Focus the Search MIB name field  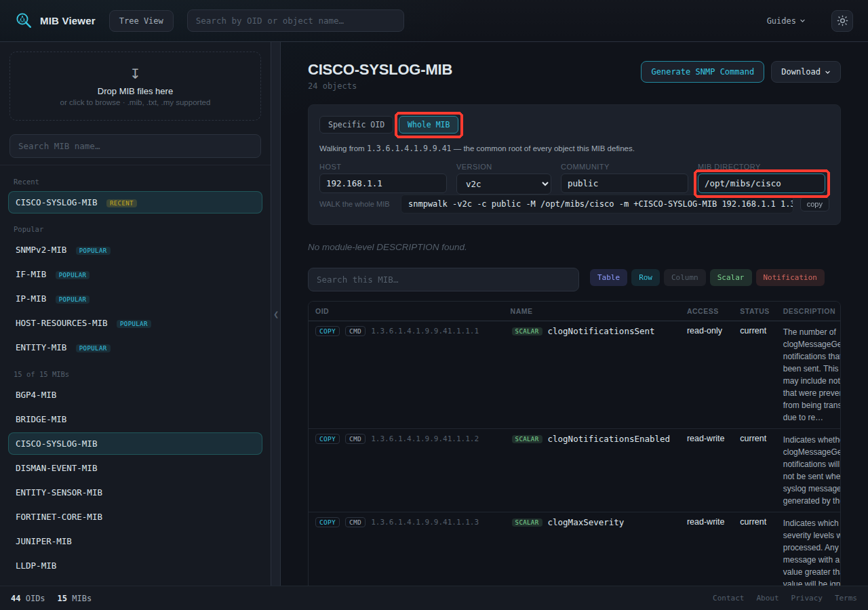[135, 146]
